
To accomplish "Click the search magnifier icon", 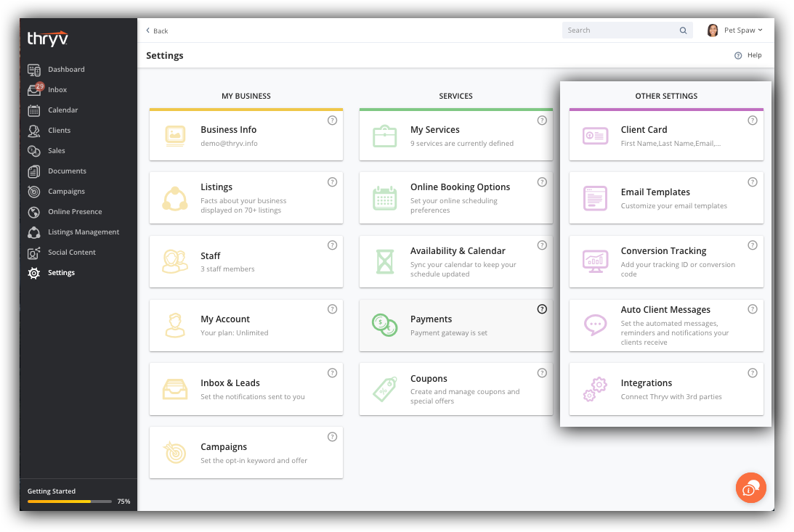I will click(x=683, y=30).
